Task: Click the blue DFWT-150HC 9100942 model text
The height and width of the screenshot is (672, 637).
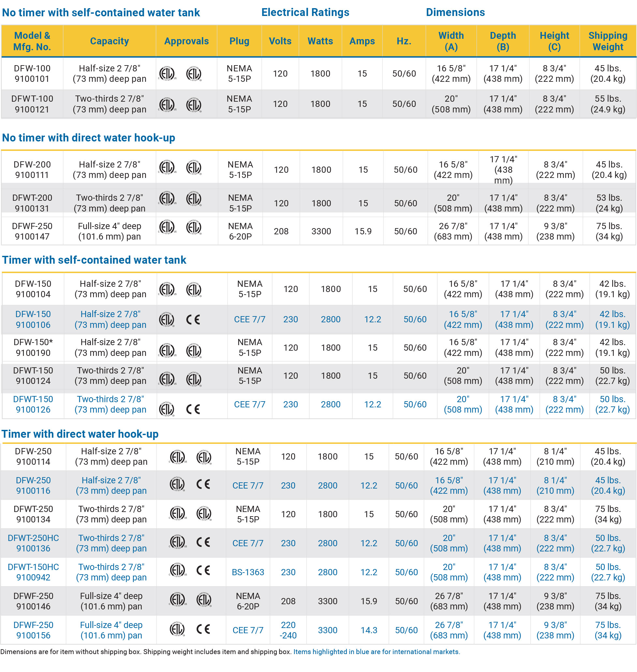Action: 33,572
